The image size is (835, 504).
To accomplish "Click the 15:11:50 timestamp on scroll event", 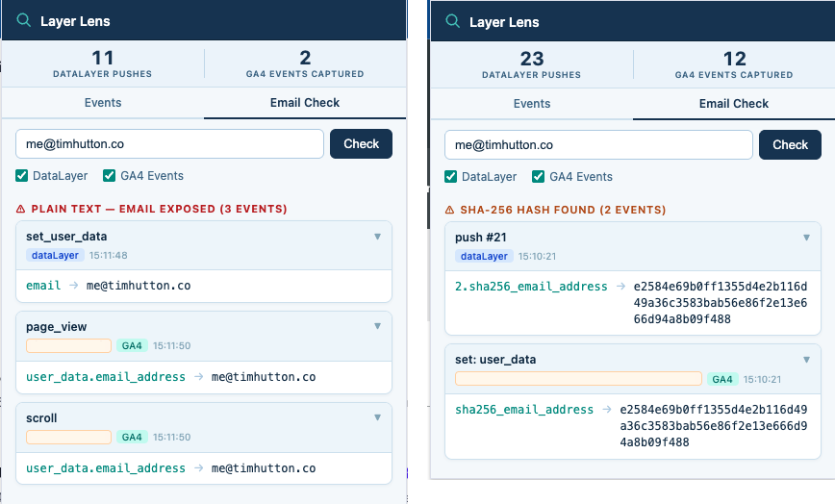I will click(171, 438).
